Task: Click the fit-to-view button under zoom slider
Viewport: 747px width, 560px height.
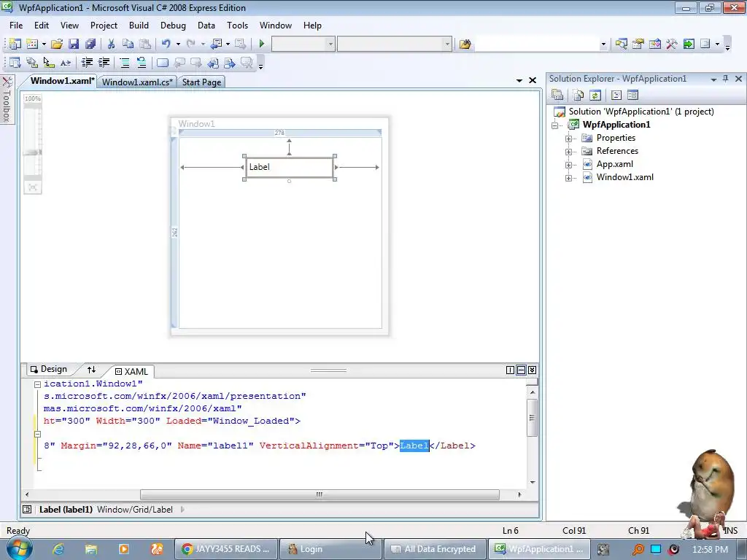Action: tap(32, 187)
